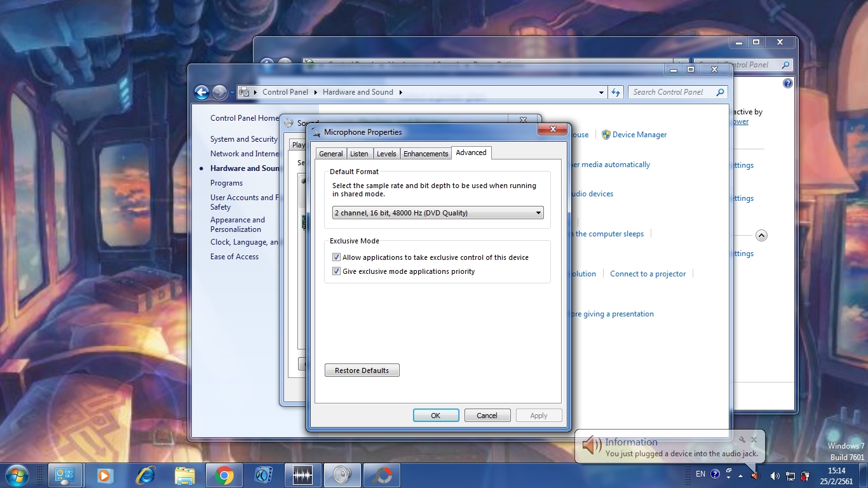Switch to the Sound speaker taskbar button

[x=342, y=475]
